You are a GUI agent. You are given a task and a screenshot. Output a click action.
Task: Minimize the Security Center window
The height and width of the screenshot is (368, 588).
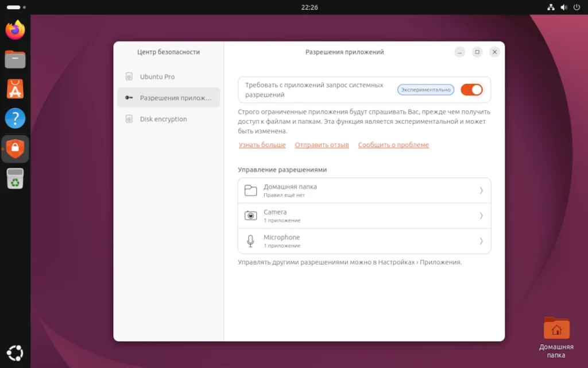click(x=460, y=52)
